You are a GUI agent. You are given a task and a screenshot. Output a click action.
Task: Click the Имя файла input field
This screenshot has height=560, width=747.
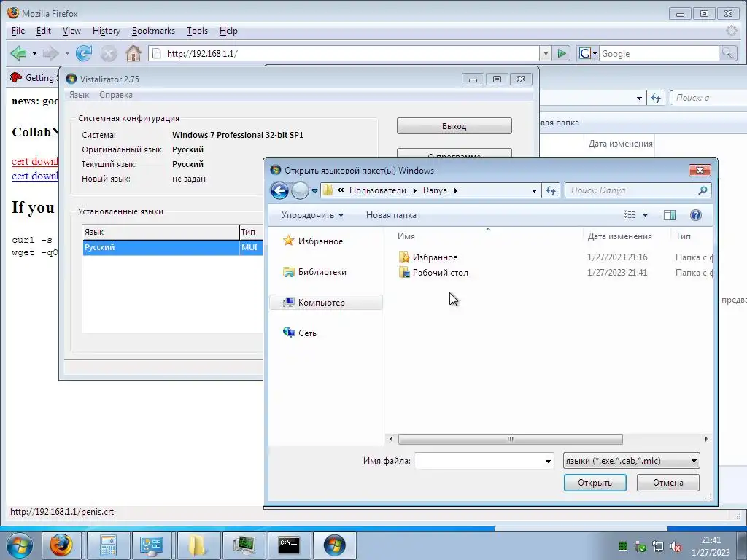(x=479, y=461)
